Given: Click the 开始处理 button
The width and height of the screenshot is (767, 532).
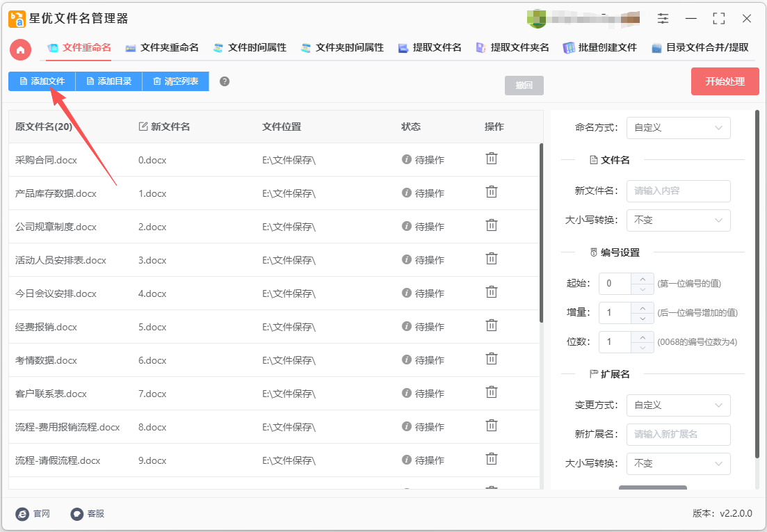Looking at the screenshot, I should point(725,81).
